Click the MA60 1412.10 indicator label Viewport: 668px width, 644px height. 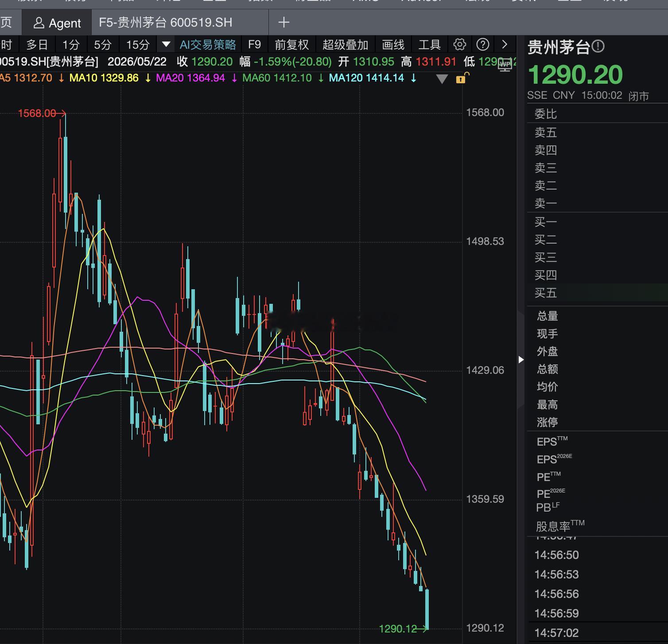point(277,78)
